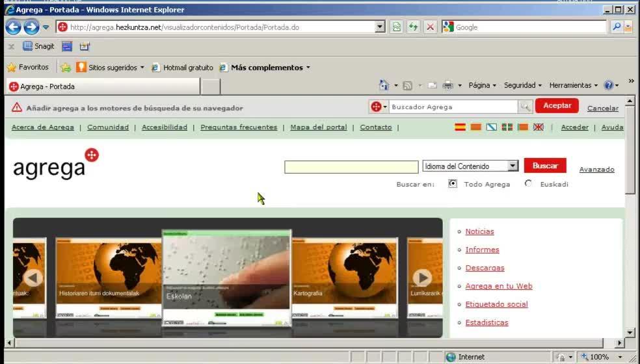Click the red Aceptar button

(557, 106)
